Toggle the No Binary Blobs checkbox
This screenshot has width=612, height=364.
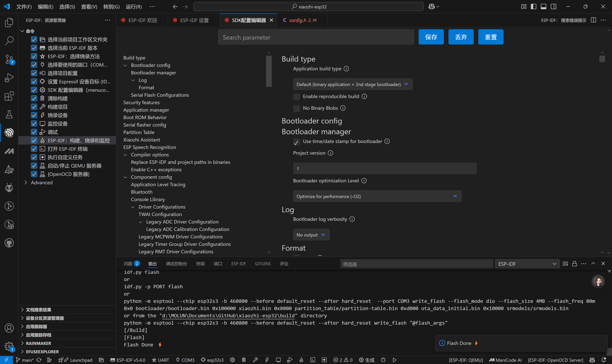pyautogui.click(x=296, y=108)
